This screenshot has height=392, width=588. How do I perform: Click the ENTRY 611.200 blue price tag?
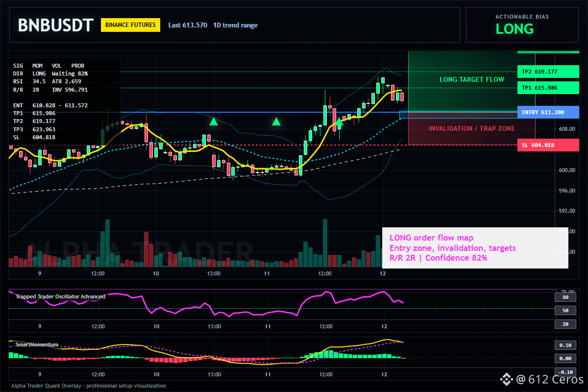pos(548,112)
